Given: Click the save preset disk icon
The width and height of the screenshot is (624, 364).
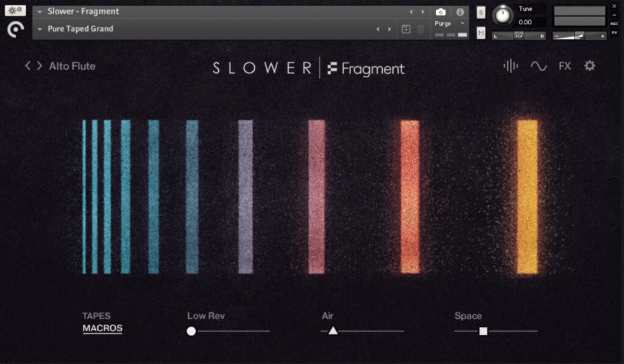Looking at the screenshot, I should (x=406, y=29).
